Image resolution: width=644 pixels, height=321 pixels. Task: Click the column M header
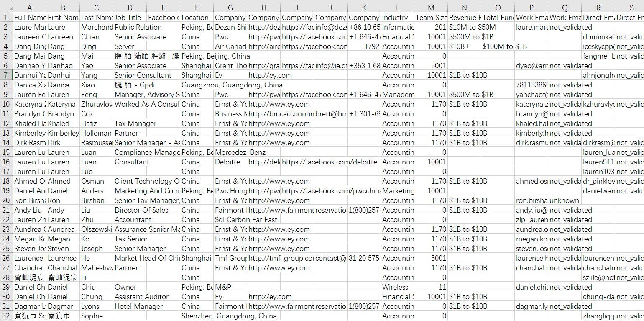[x=431, y=8]
